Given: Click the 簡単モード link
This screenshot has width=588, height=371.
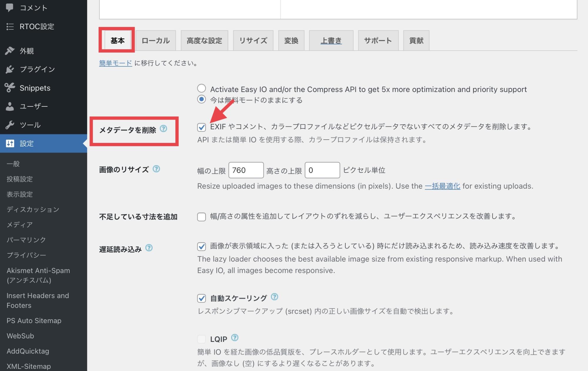Looking at the screenshot, I should pos(116,63).
